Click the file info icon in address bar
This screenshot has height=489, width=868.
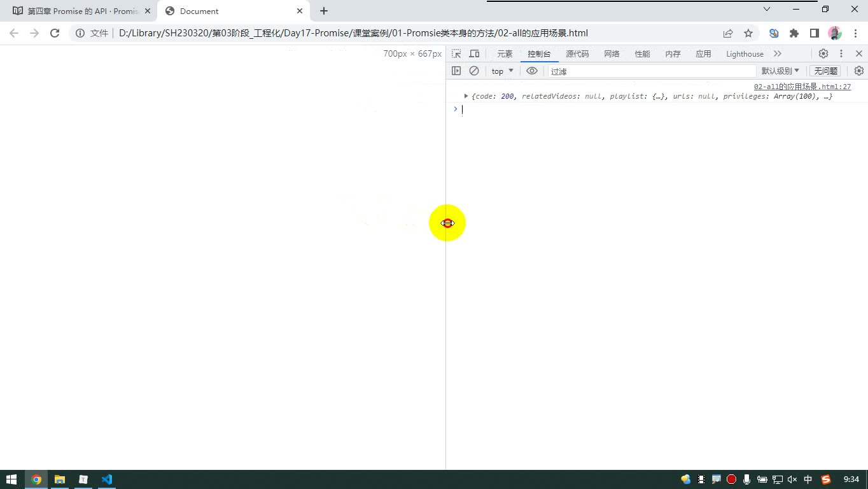click(80, 33)
